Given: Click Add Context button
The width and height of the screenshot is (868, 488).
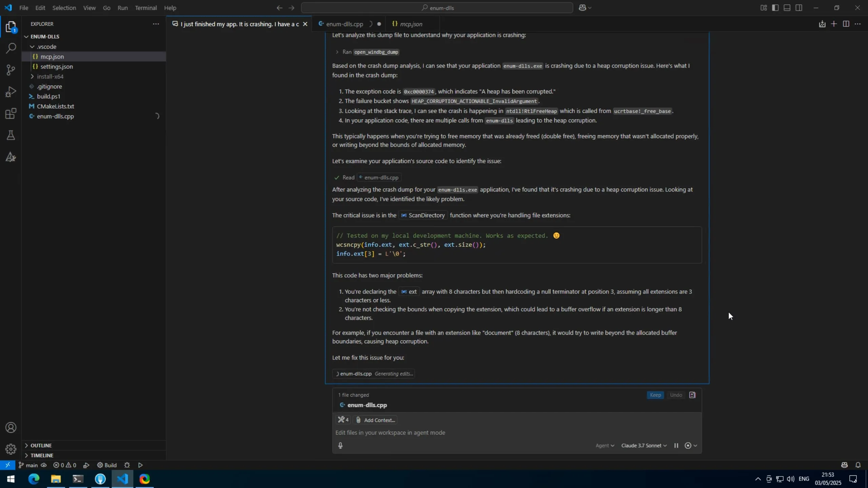Looking at the screenshot, I should click(375, 420).
